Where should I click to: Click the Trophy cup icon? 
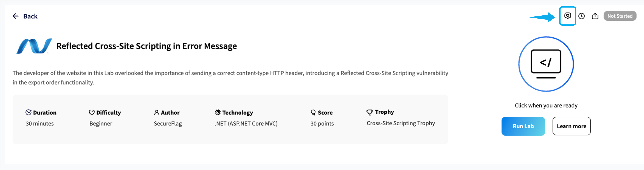(369, 112)
